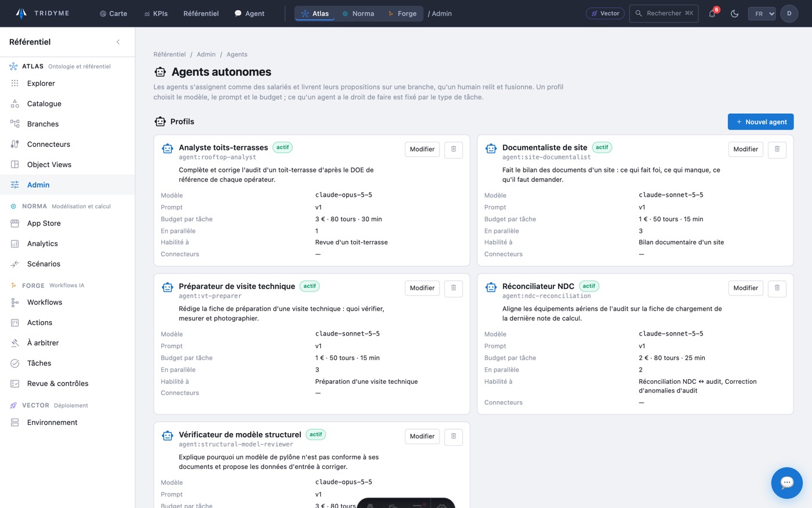Remove the Réconciliateur NDC agent
Image resolution: width=812 pixels, height=508 pixels.
click(777, 288)
